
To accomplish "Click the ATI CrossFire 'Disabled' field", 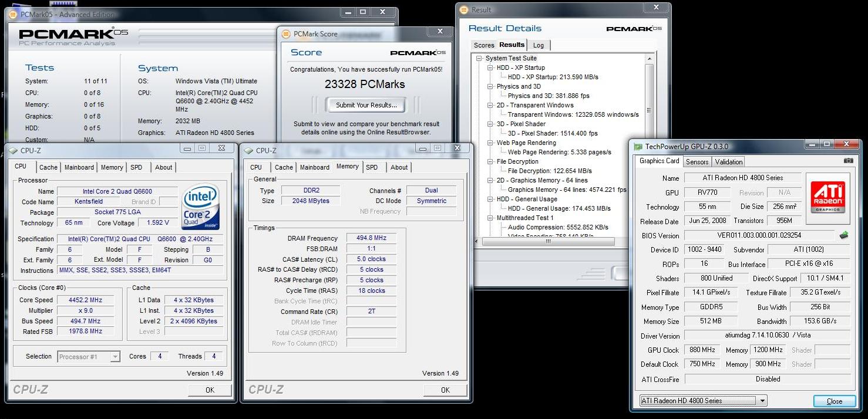I will click(768, 379).
